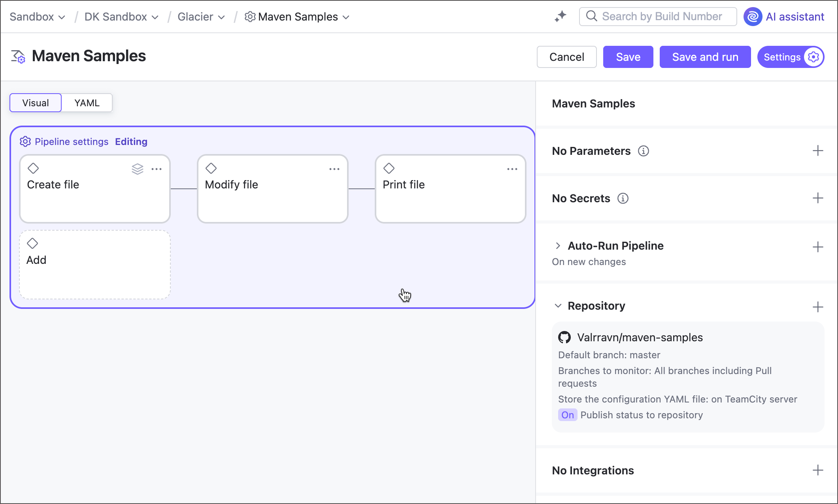Screen dimensions: 838x504
Task: Toggle Publish status to repository off
Action: (568, 415)
